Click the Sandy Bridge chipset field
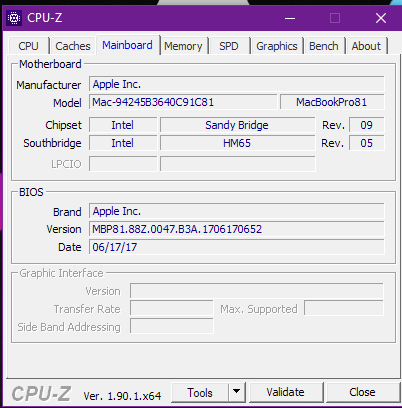 [x=237, y=125]
